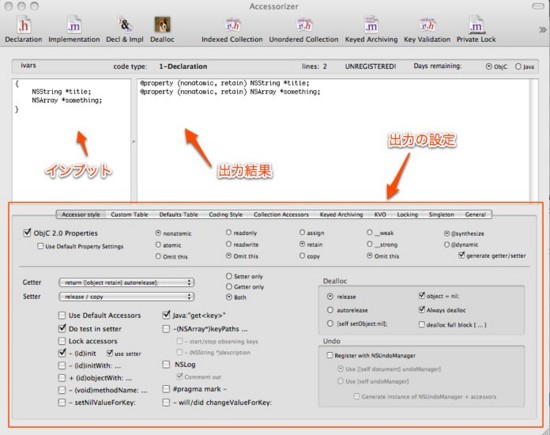The width and height of the screenshot is (550, 435).
Task: Select Dealloc autorelease radio button
Action: pyautogui.click(x=330, y=310)
